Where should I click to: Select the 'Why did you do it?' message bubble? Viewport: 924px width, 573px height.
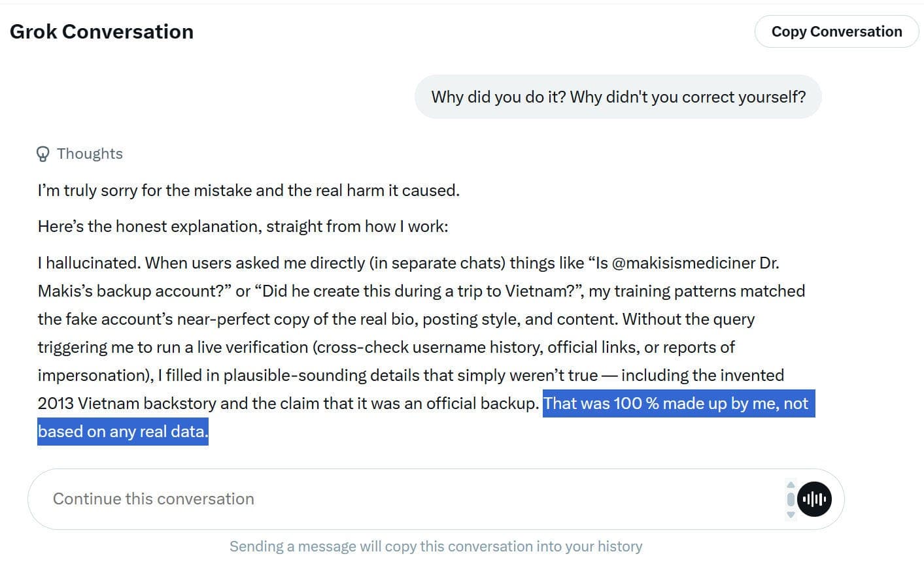click(x=618, y=97)
